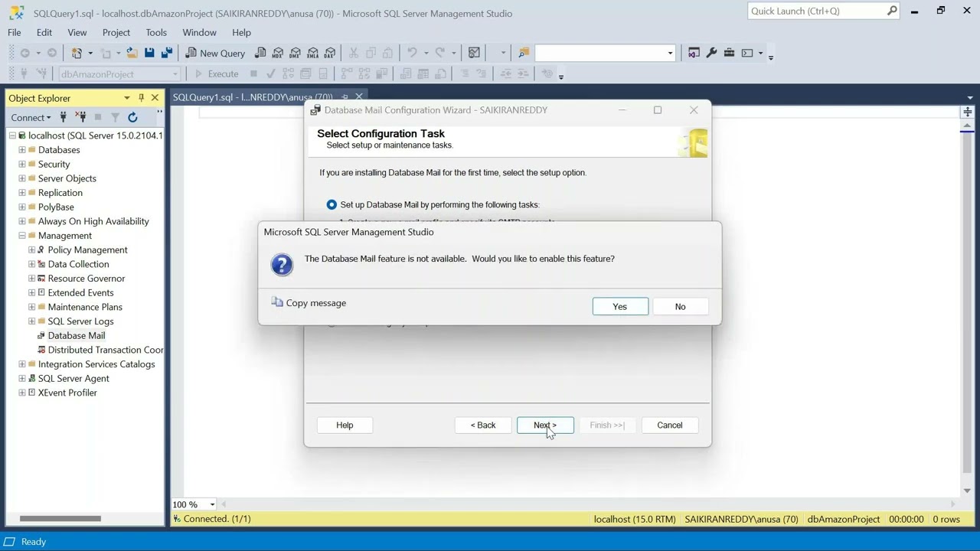
Task: Click the New Project icon
Action: (x=77, y=53)
